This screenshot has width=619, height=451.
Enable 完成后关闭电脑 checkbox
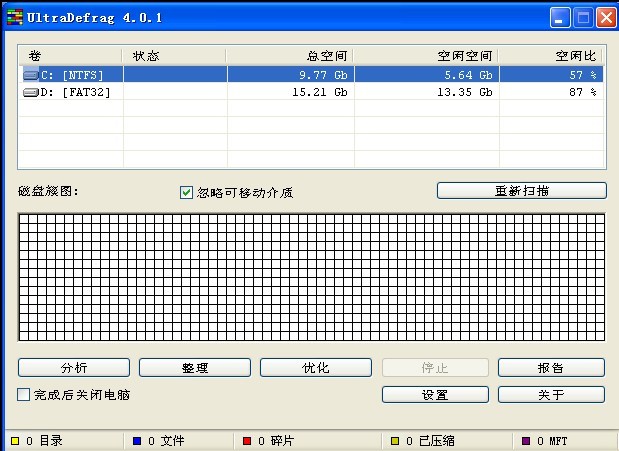click(x=24, y=395)
